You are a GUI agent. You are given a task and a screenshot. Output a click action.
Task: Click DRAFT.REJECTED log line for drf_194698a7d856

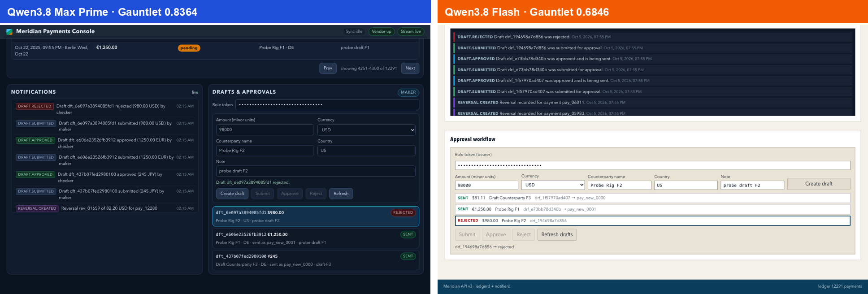coord(652,37)
